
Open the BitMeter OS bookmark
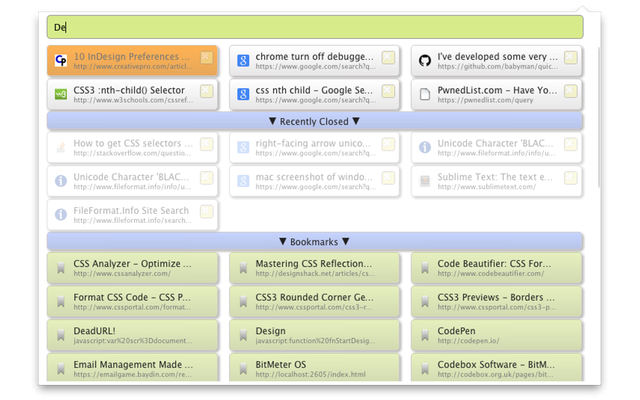point(314,367)
